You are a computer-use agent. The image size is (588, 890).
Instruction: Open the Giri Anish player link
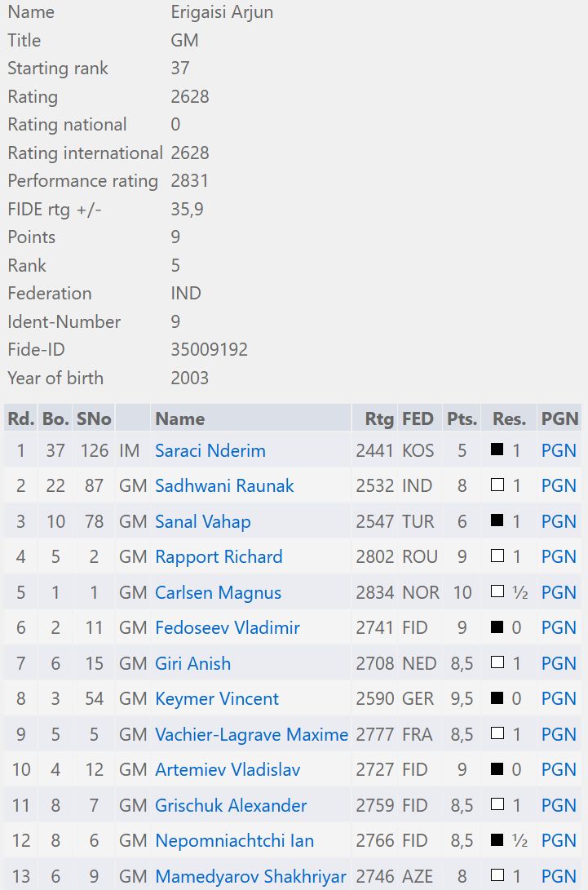(192, 663)
